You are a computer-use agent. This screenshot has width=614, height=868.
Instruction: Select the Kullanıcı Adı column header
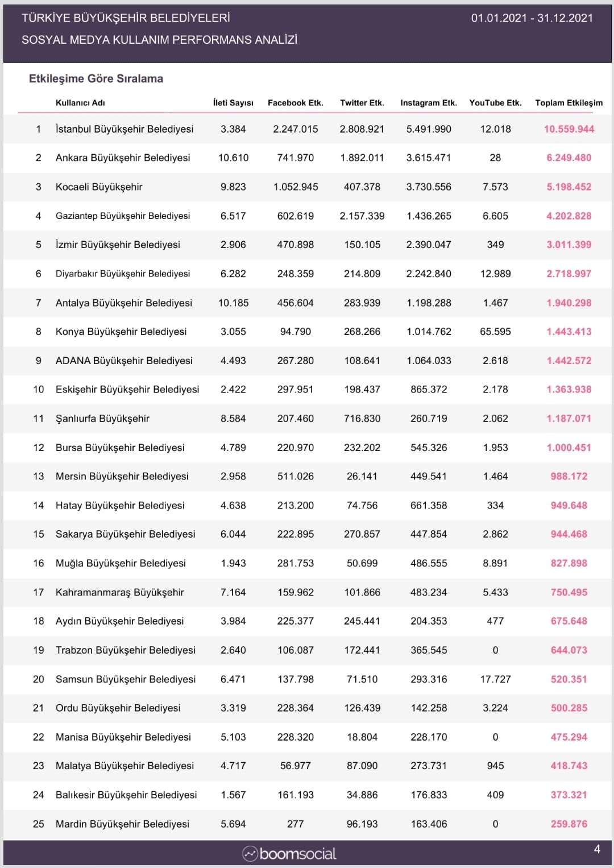(80, 103)
